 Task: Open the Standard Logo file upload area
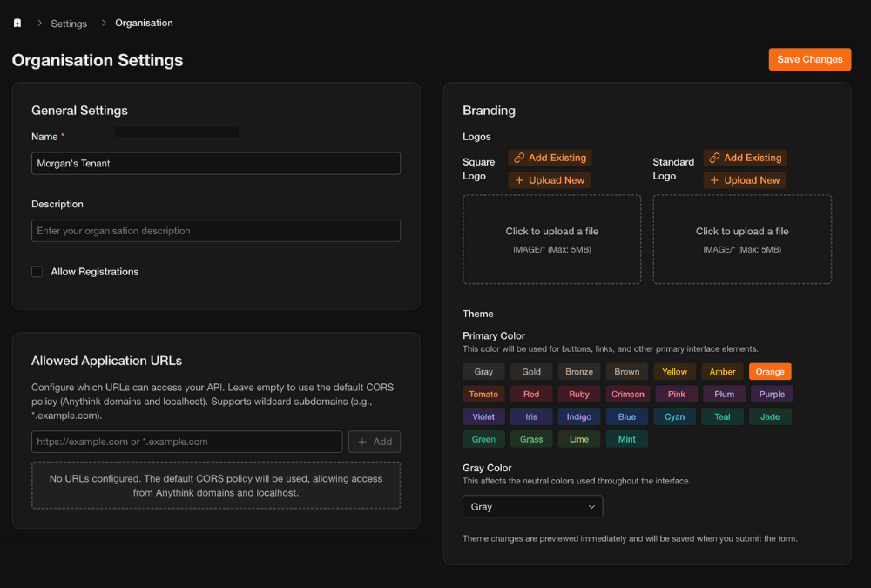click(x=742, y=240)
